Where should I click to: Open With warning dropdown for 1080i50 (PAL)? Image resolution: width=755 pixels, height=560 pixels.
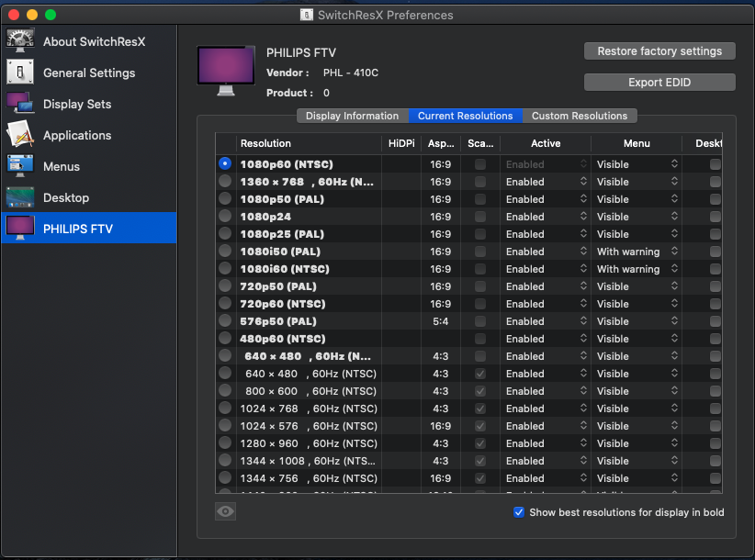pos(637,252)
